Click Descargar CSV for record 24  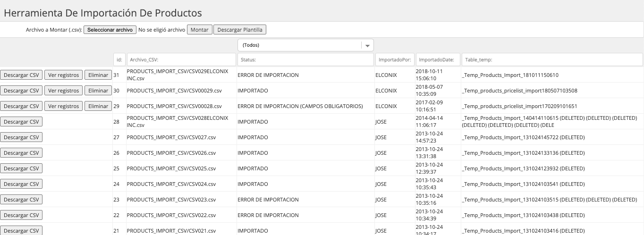[21, 184]
